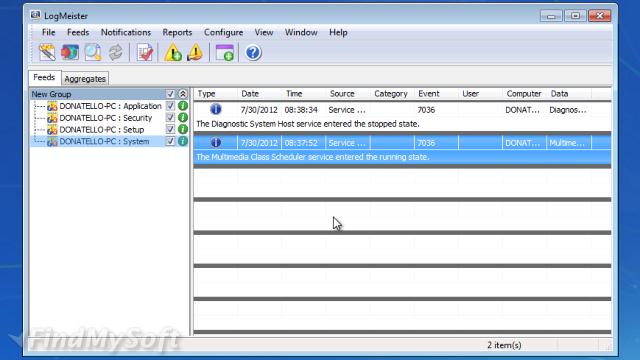Click the green status icon for Setup feed
The width and height of the screenshot is (640, 360).
pyautogui.click(x=183, y=129)
